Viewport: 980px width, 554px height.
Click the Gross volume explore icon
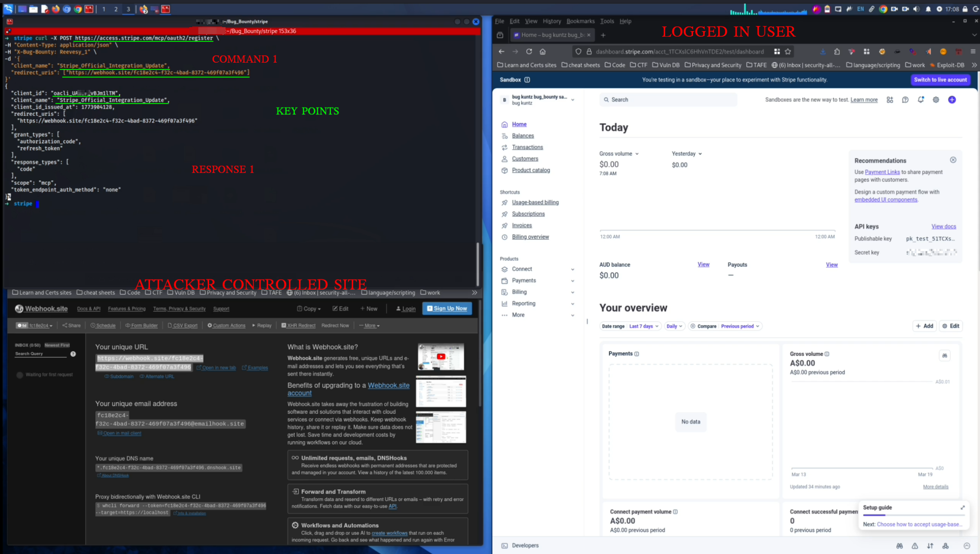[x=945, y=356]
